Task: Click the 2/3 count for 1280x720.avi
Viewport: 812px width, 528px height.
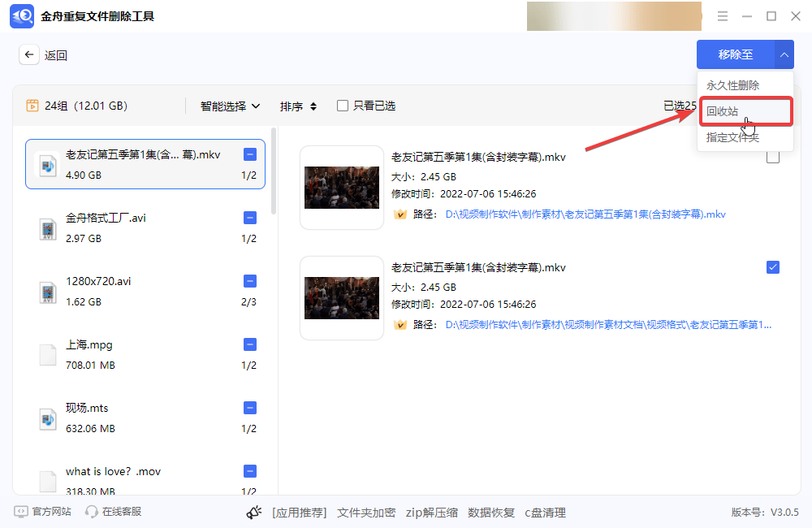Action: tap(248, 301)
